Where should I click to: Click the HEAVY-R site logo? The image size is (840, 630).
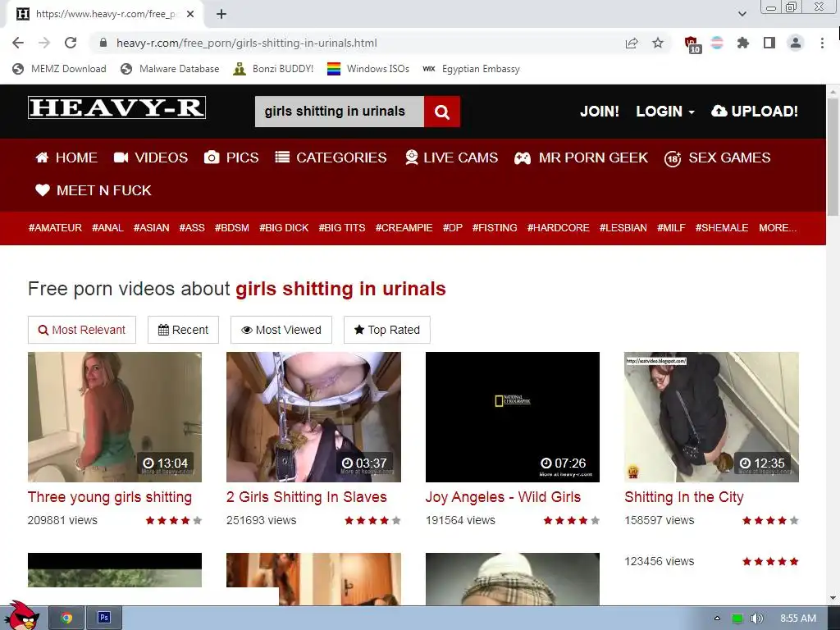click(x=116, y=107)
